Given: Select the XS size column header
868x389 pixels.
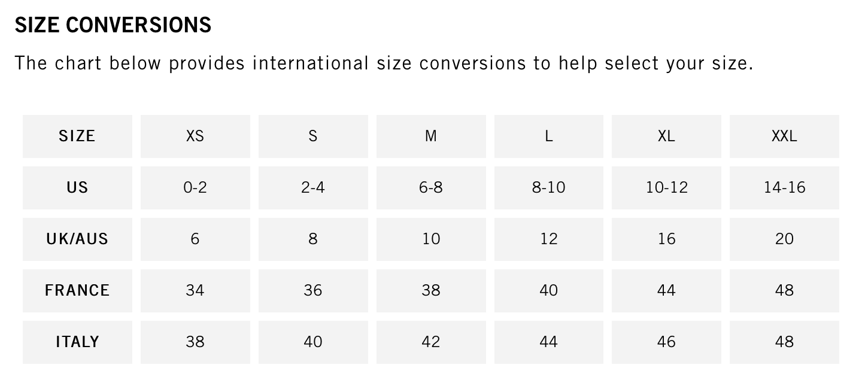Looking at the screenshot, I should click(195, 136).
